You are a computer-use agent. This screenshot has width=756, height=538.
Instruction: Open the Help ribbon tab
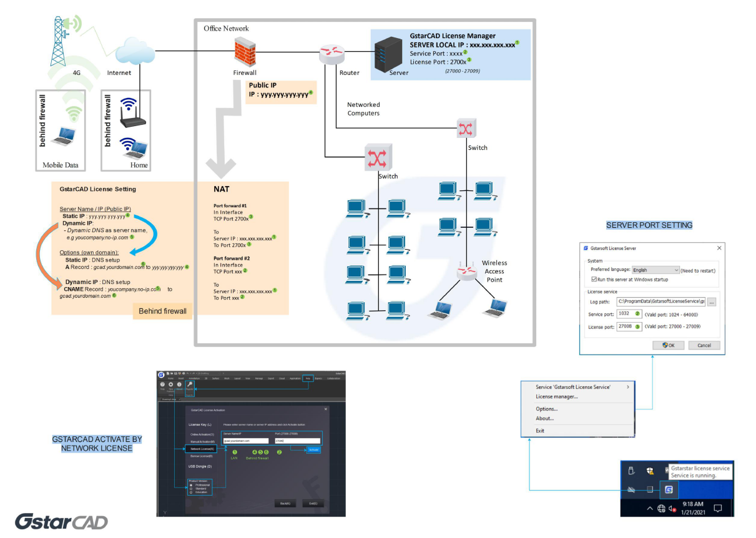[x=308, y=378]
